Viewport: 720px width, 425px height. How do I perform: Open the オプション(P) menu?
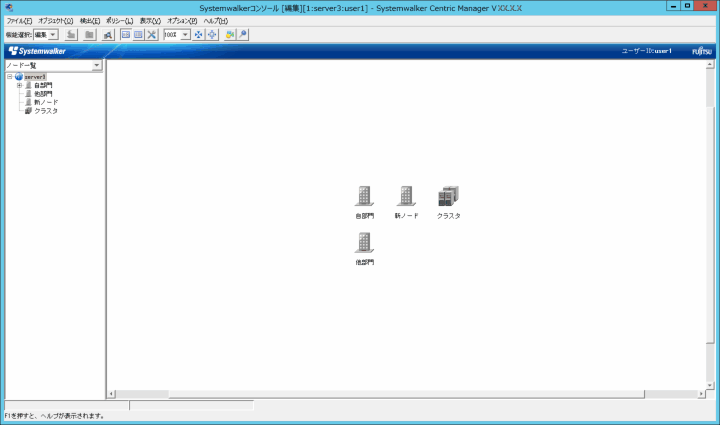click(x=182, y=21)
